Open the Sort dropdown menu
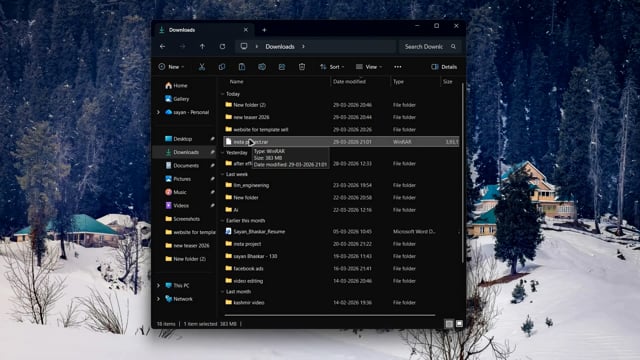This screenshot has width=640, height=360. pyautogui.click(x=332, y=67)
